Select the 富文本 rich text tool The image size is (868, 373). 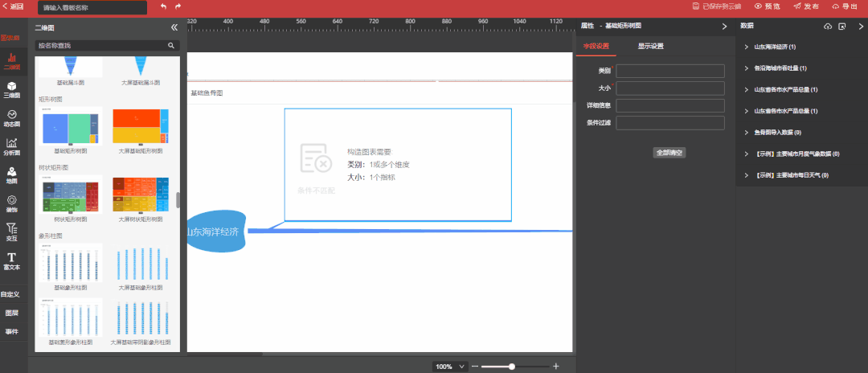12,260
